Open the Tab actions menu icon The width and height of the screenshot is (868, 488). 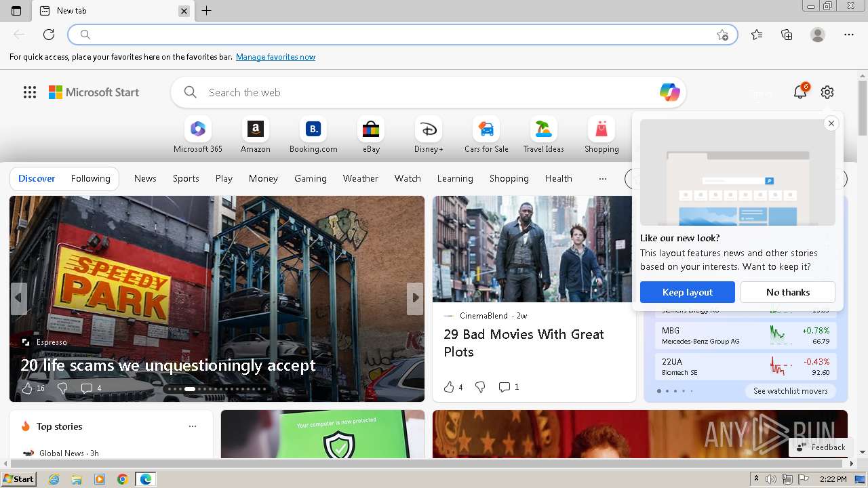[x=16, y=11]
